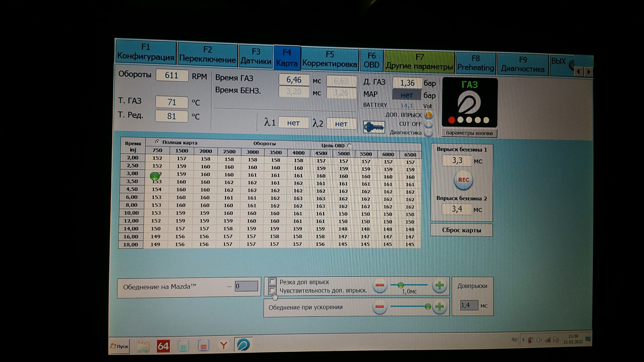This screenshot has width=644, height=362.
Task: Open the red 64 taskbar app
Action: click(163, 346)
